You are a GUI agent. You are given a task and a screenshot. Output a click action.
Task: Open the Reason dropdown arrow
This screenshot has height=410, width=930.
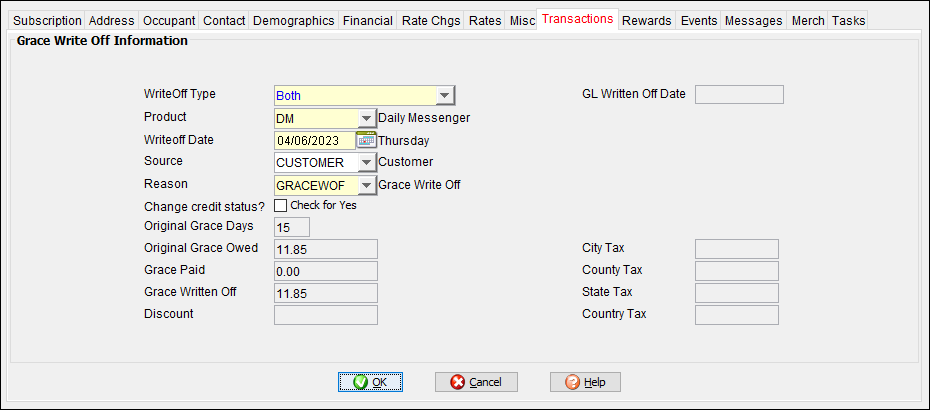[x=366, y=185]
